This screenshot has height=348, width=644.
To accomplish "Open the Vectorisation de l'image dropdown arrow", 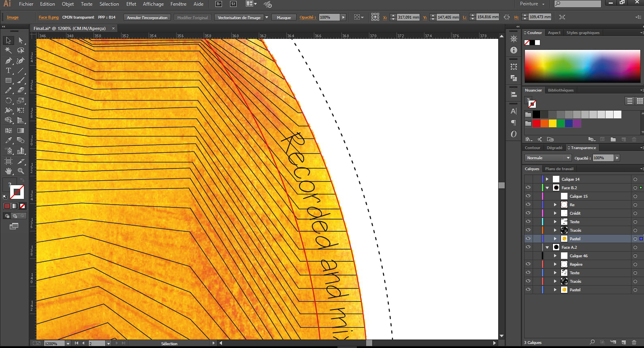I will coord(267,17).
